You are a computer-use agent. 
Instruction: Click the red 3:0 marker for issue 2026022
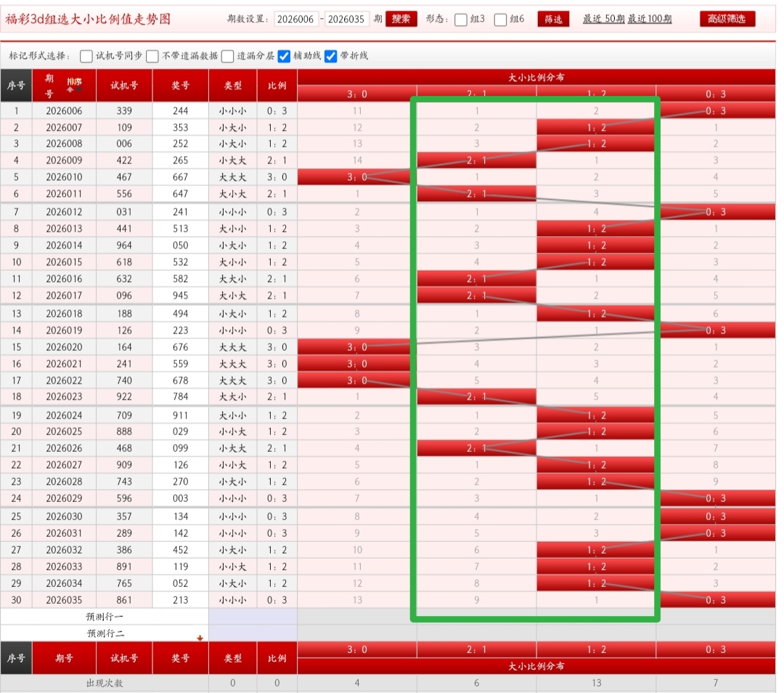point(356,381)
